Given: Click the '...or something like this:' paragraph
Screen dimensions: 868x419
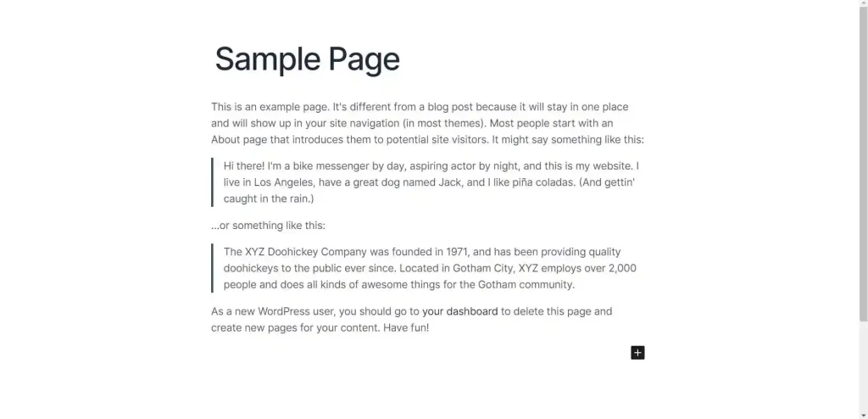Looking at the screenshot, I should click(x=269, y=226).
